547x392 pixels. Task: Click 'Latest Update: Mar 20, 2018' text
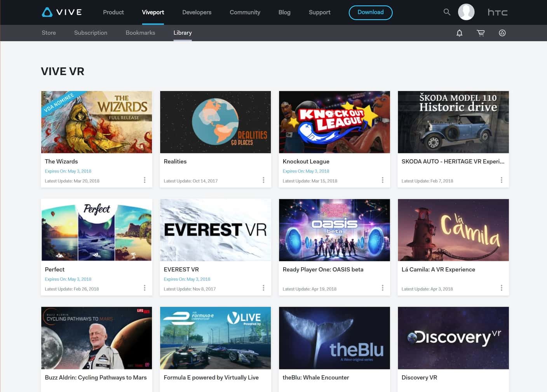coord(72,181)
